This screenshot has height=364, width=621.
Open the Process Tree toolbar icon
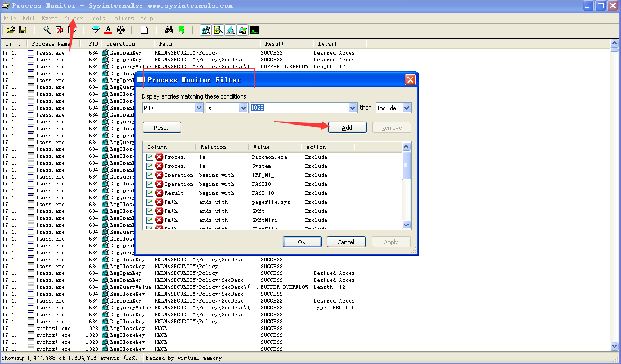(x=145, y=30)
